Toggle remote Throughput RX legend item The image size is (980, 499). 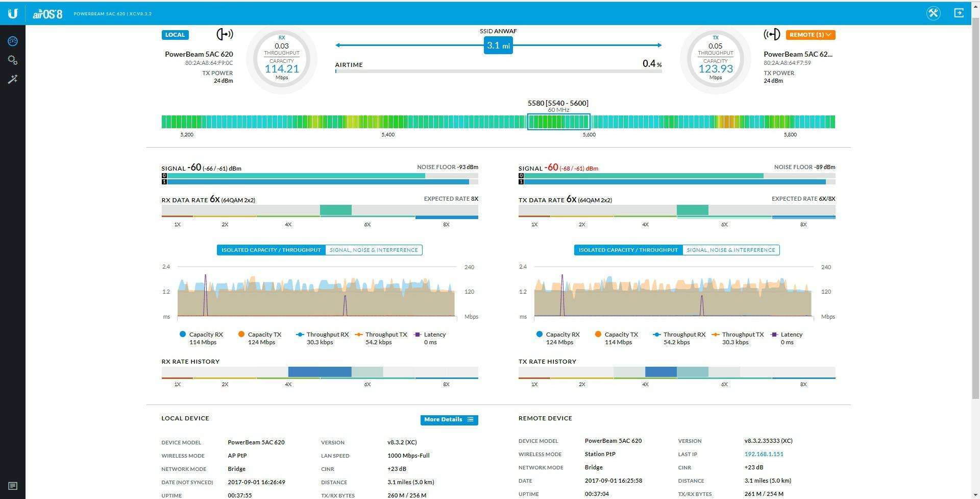coord(679,338)
